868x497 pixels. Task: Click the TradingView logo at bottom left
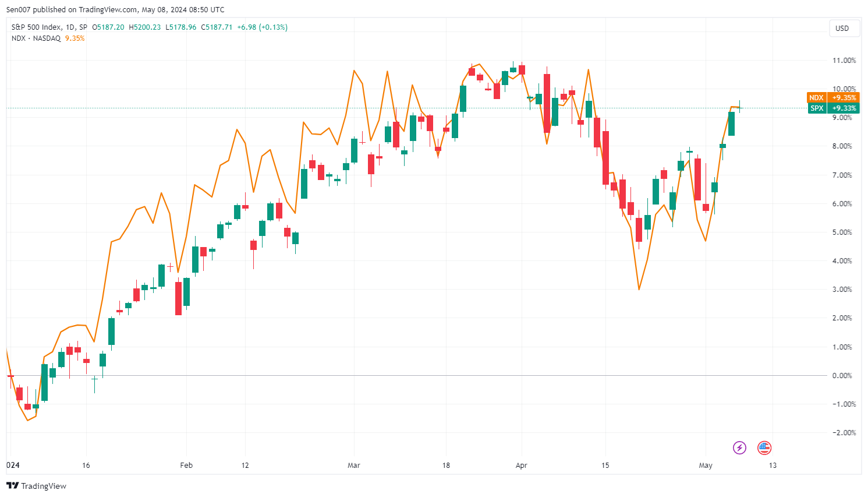click(36, 486)
